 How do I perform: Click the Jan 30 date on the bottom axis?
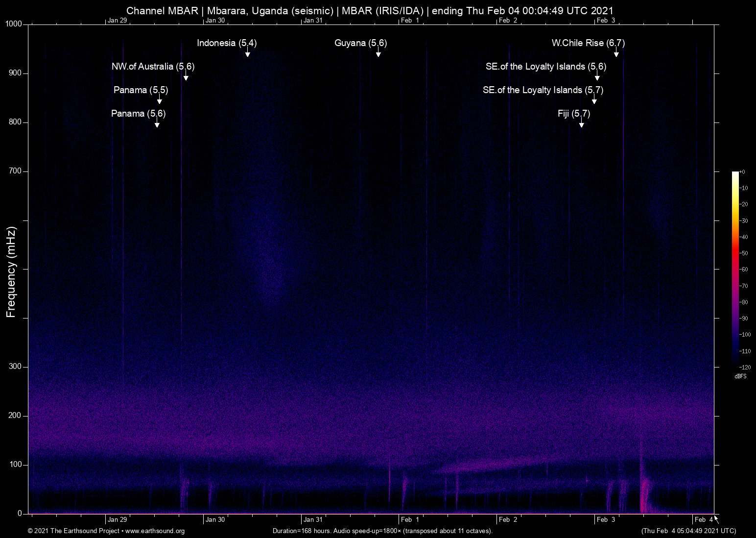coord(215,520)
